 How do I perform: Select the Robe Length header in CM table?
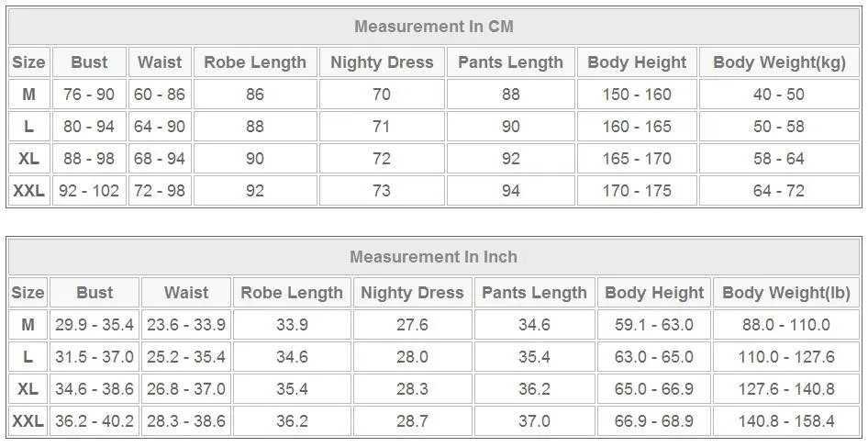(255, 62)
